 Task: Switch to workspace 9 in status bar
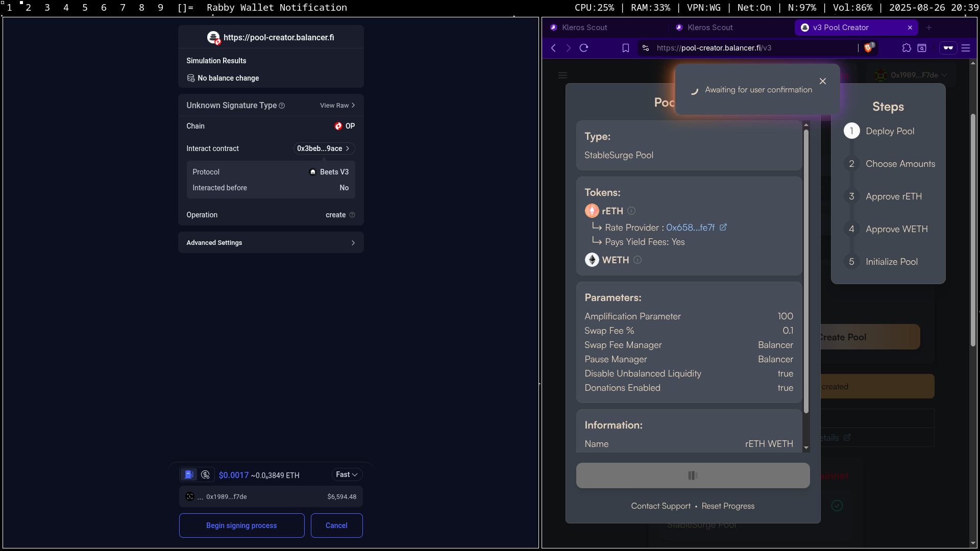[160, 8]
